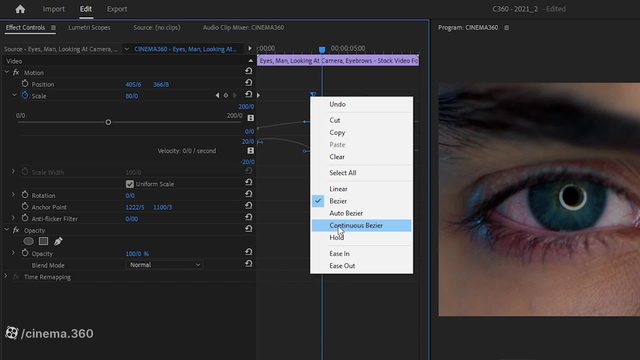Image resolution: width=640 pixels, height=360 pixels.
Task: Reset the Opacity parameter
Action: click(249, 252)
